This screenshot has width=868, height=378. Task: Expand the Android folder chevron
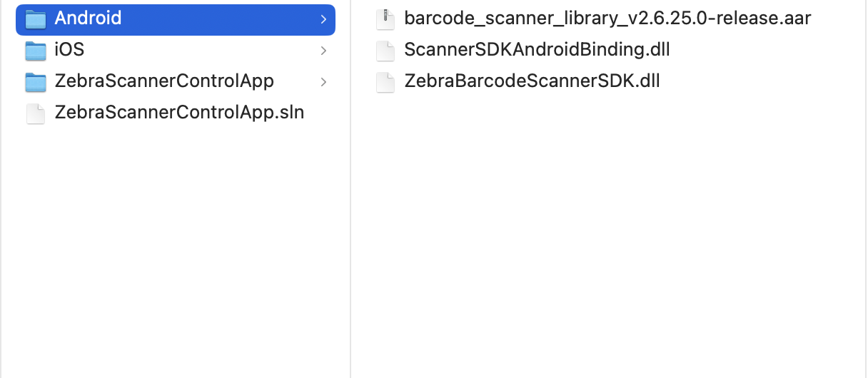[x=323, y=19]
